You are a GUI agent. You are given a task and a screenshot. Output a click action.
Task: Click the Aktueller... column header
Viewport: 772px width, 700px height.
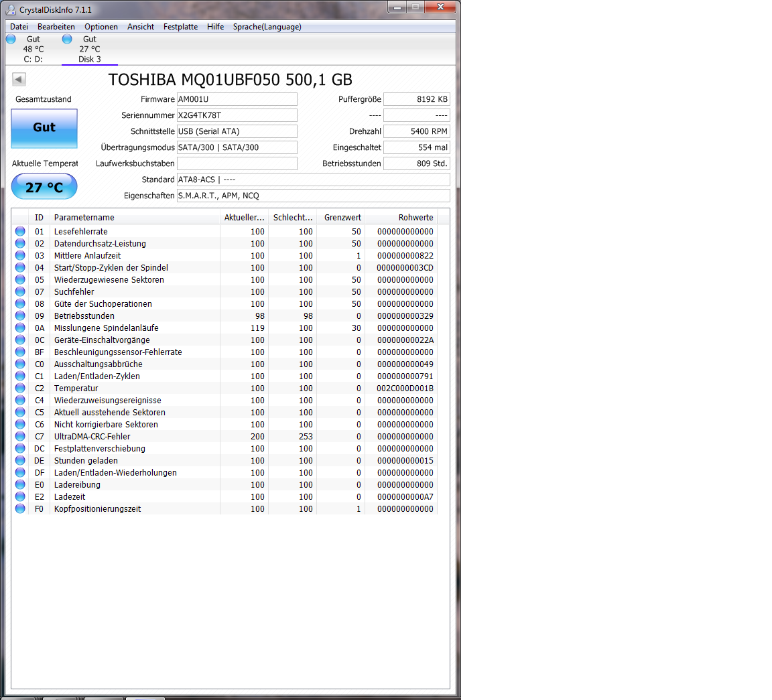pos(244,217)
